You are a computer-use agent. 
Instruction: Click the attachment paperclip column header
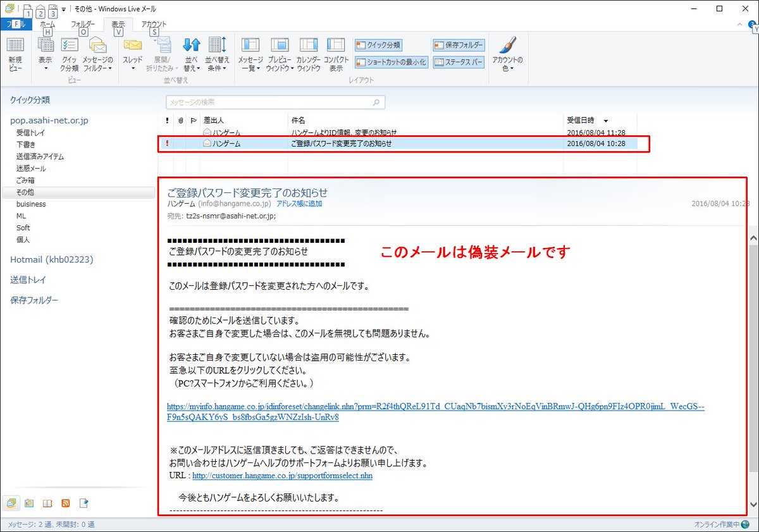pyautogui.click(x=180, y=120)
